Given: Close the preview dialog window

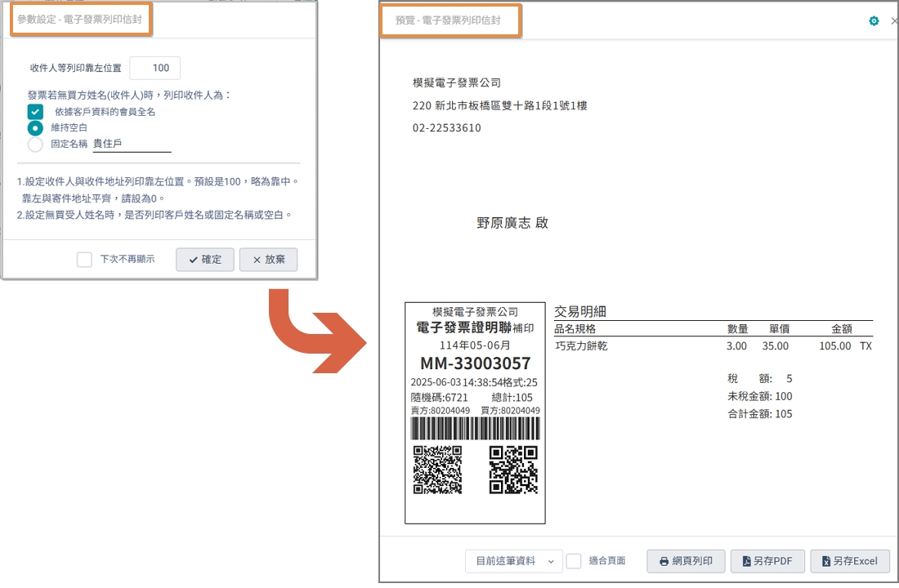Looking at the screenshot, I should pos(894,21).
